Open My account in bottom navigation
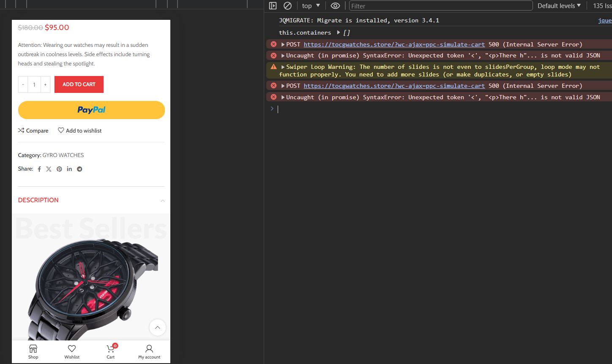This screenshot has height=364, width=612. (149, 352)
